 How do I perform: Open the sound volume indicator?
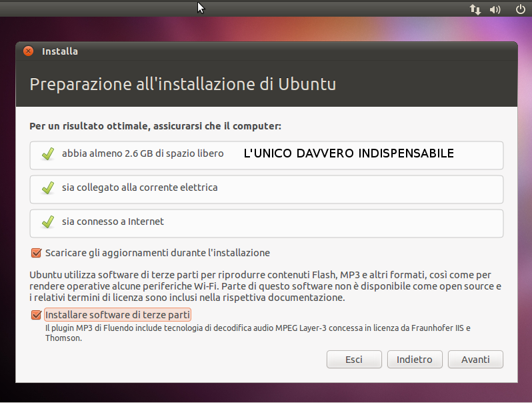495,9
